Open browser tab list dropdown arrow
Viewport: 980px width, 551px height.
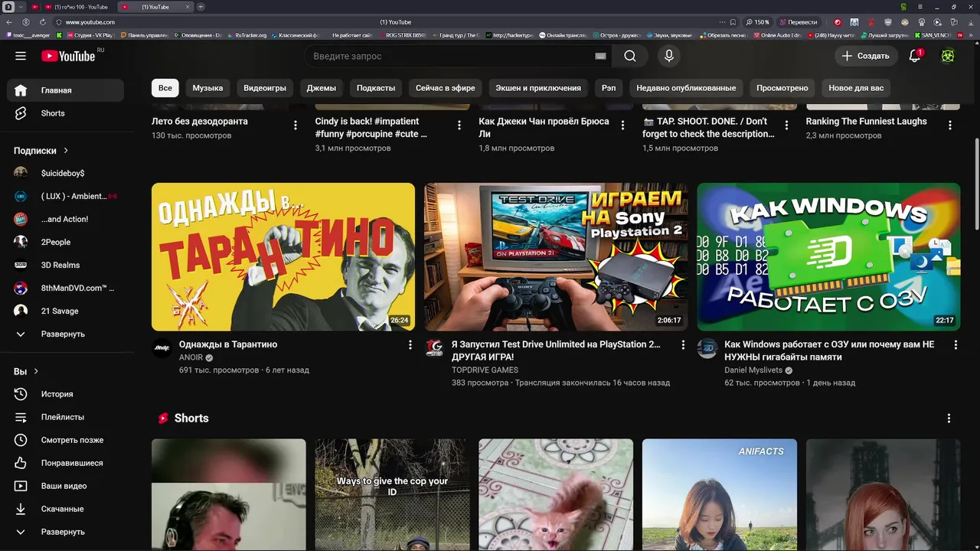coord(21,7)
